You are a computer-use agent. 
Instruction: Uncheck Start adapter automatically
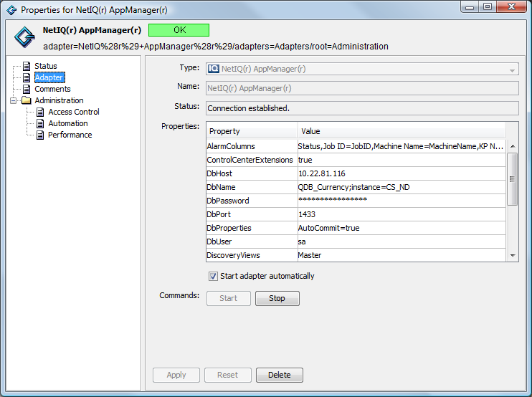pyautogui.click(x=213, y=277)
